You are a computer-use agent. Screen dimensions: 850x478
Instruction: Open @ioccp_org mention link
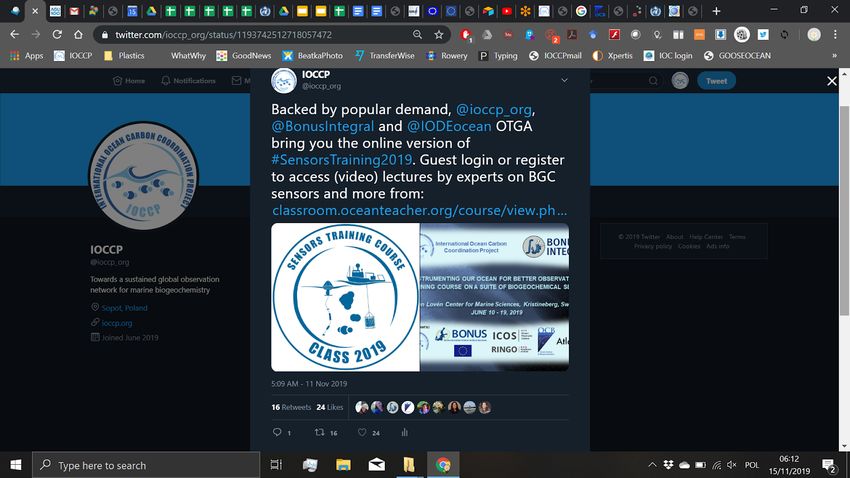(493, 109)
